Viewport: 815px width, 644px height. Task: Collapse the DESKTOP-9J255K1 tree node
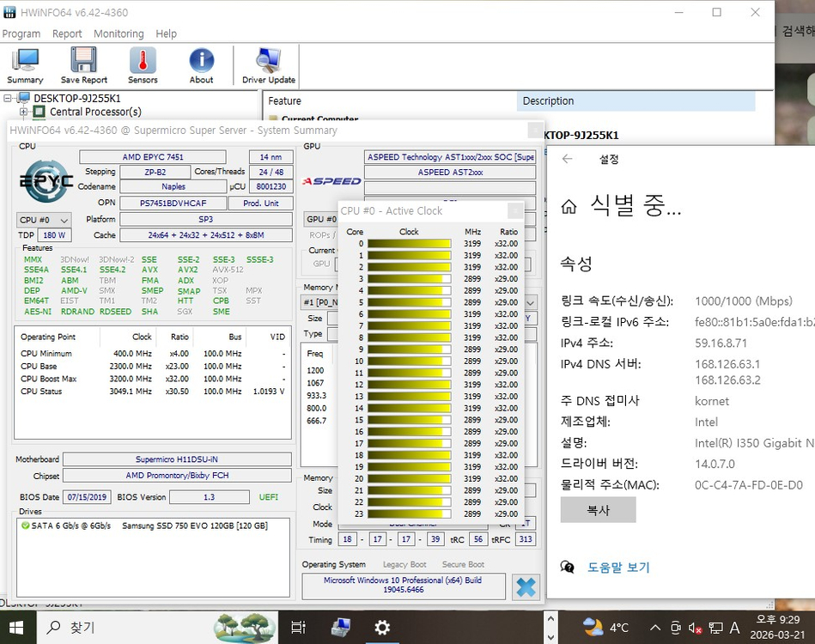(7, 98)
